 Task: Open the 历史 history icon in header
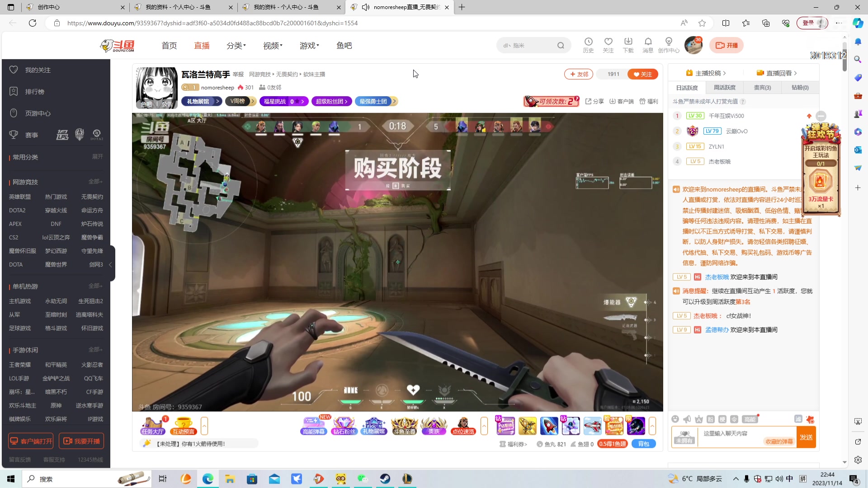click(588, 45)
